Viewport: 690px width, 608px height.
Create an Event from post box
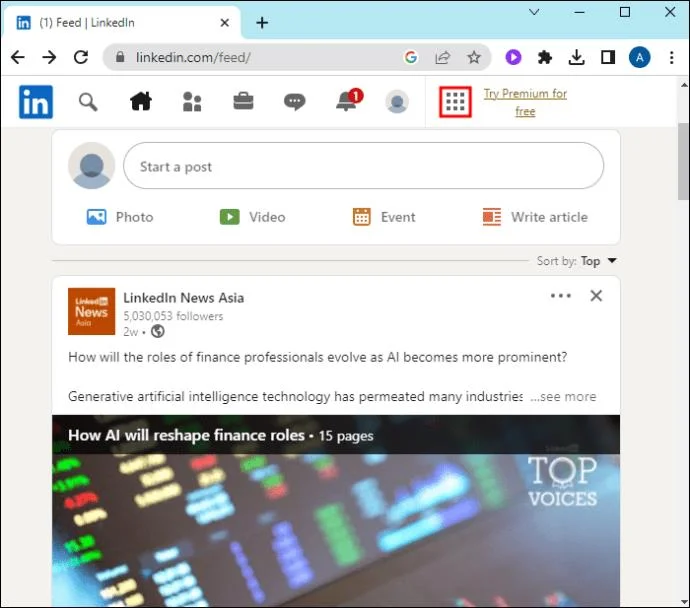coord(384,217)
